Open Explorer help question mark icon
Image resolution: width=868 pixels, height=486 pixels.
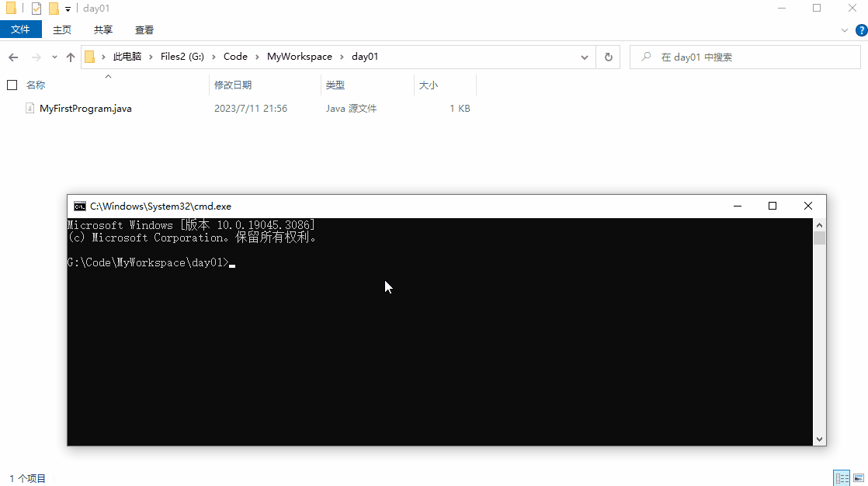click(x=861, y=30)
